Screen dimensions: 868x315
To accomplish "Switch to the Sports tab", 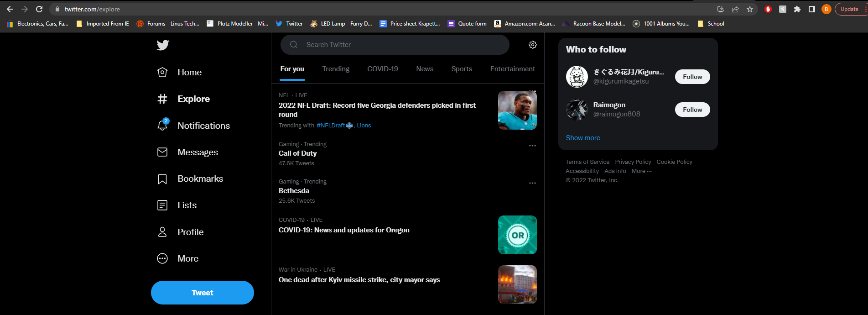I will (x=462, y=69).
